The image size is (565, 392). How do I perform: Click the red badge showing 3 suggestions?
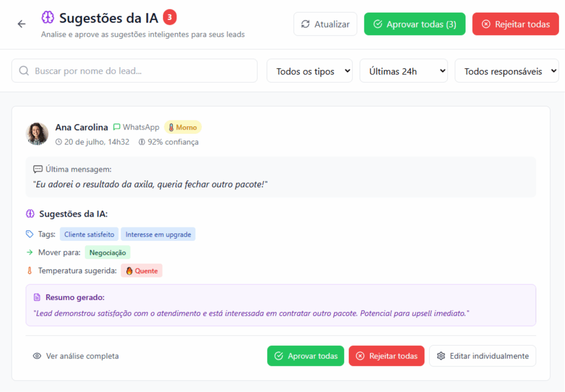pyautogui.click(x=170, y=18)
